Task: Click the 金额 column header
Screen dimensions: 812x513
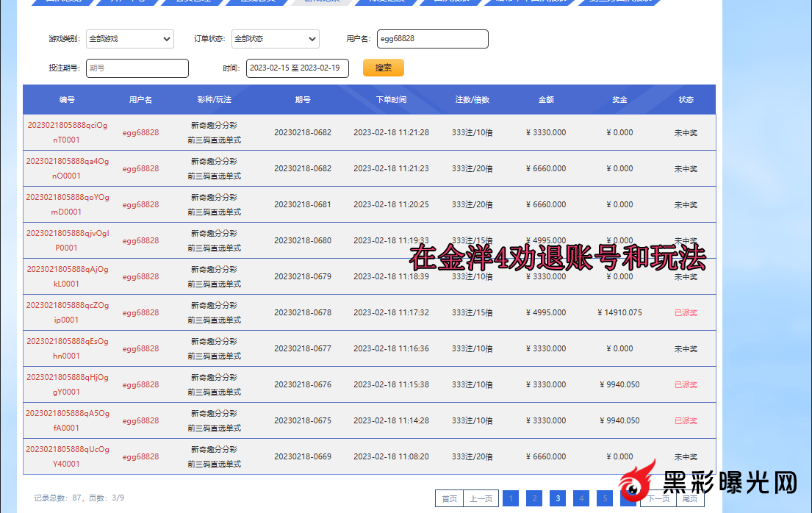Action: tap(546, 100)
